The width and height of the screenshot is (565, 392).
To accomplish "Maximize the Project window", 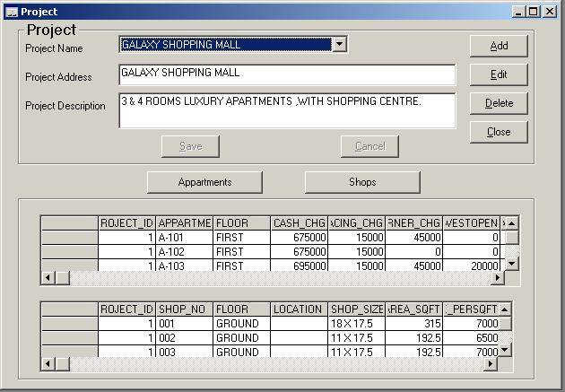I will [x=535, y=12].
